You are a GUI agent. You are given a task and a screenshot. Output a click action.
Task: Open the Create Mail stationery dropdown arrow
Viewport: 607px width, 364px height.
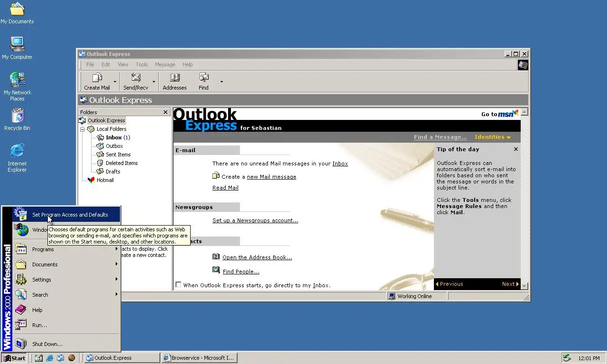tap(115, 82)
